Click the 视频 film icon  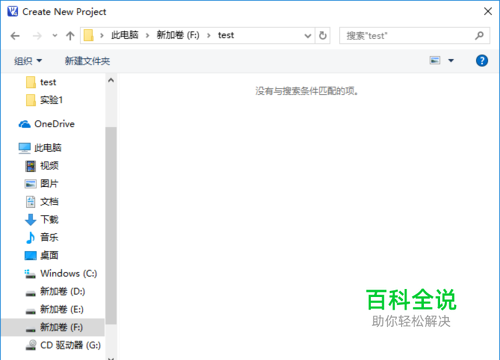(x=31, y=166)
